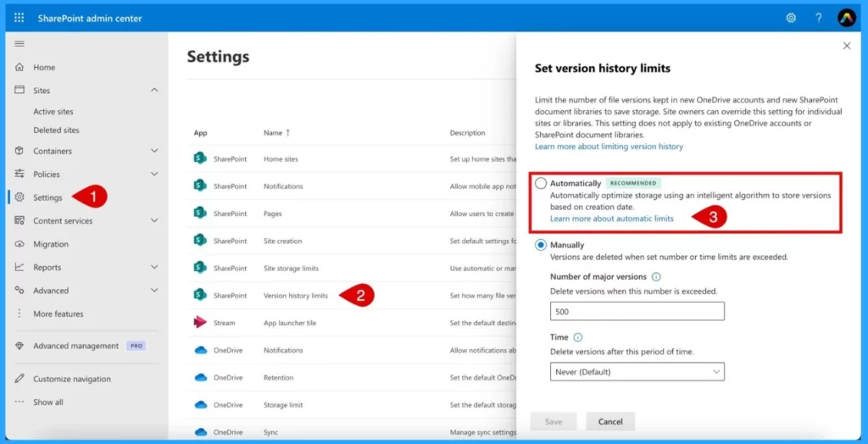The width and height of the screenshot is (868, 444).
Task: Select the Manually radio button
Action: point(541,245)
